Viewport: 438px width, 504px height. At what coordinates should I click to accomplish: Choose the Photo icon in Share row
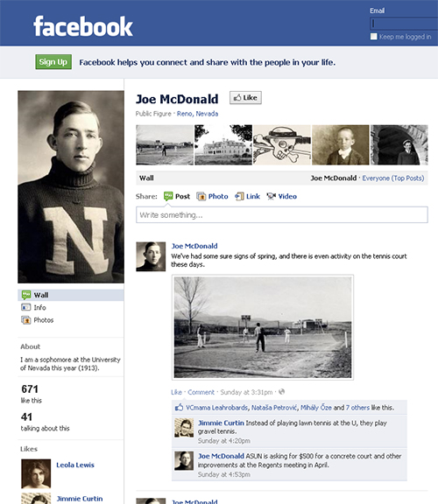click(x=201, y=196)
